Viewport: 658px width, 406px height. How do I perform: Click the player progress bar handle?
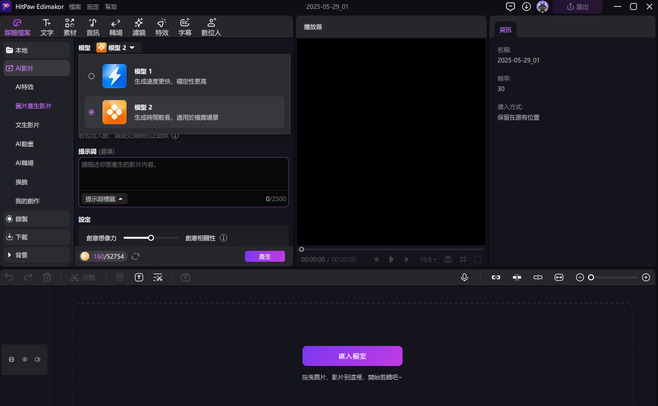tap(301, 249)
